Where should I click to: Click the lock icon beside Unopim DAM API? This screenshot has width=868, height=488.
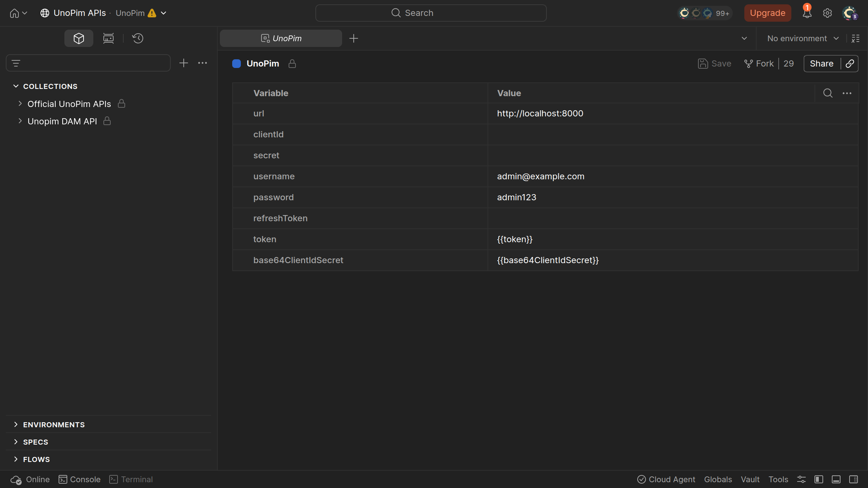pyautogui.click(x=107, y=121)
